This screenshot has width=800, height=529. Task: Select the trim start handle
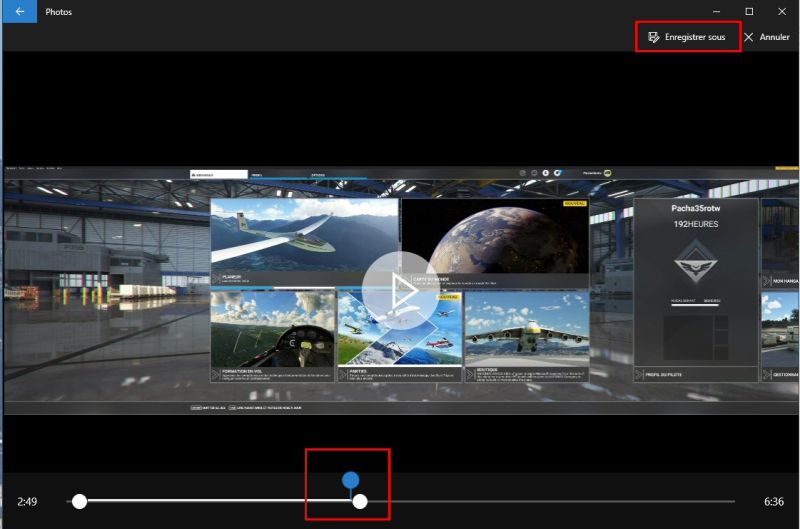click(x=80, y=501)
